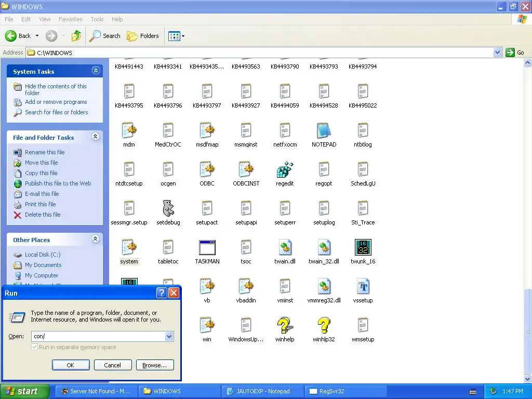
Task: Click the vertical scrollbar down arrow
Action: [x=527, y=379]
